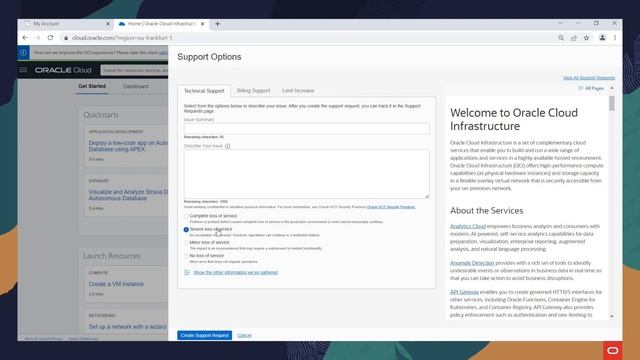Open Create a VM instance quickstart
This screenshot has width=640, height=360.
tap(116, 284)
